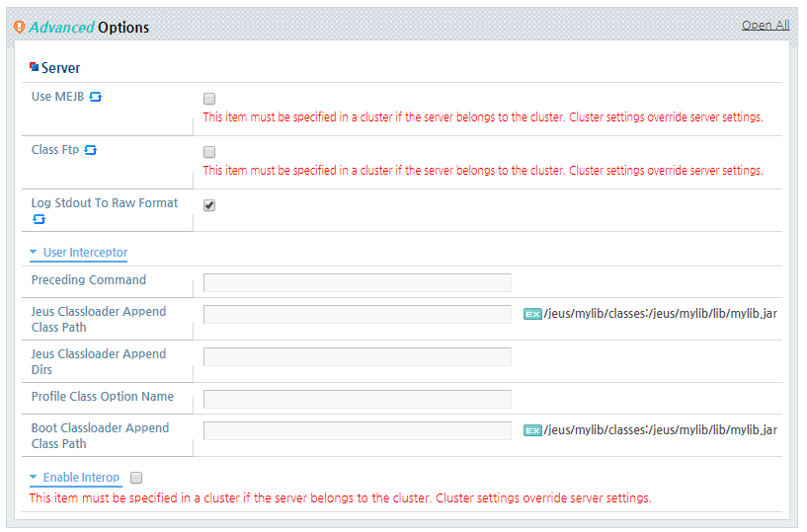Click the EX example icon for Jeus Classloader Append Class Path
807x532 pixels.
[532, 314]
